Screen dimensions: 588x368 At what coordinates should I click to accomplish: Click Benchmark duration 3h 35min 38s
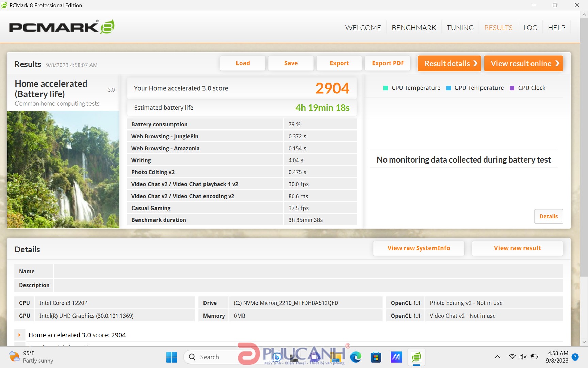click(x=306, y=220)
